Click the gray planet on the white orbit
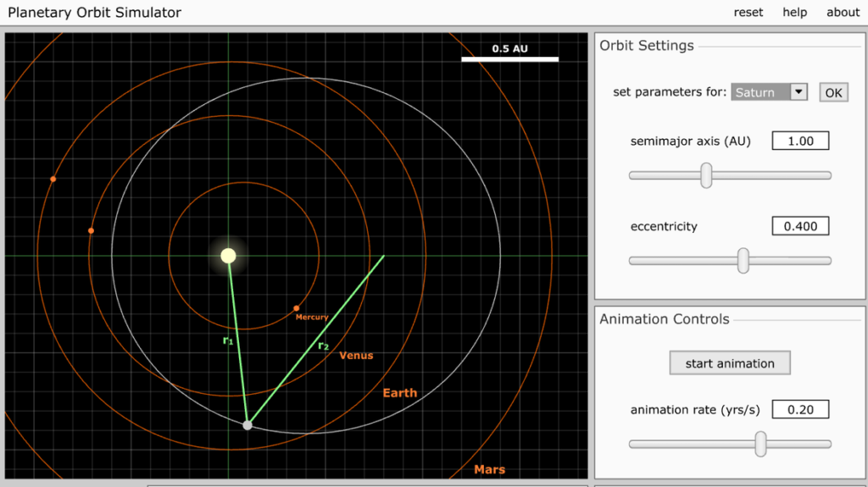The height and width of the screenshot is (487, 868). pos(248,425)
